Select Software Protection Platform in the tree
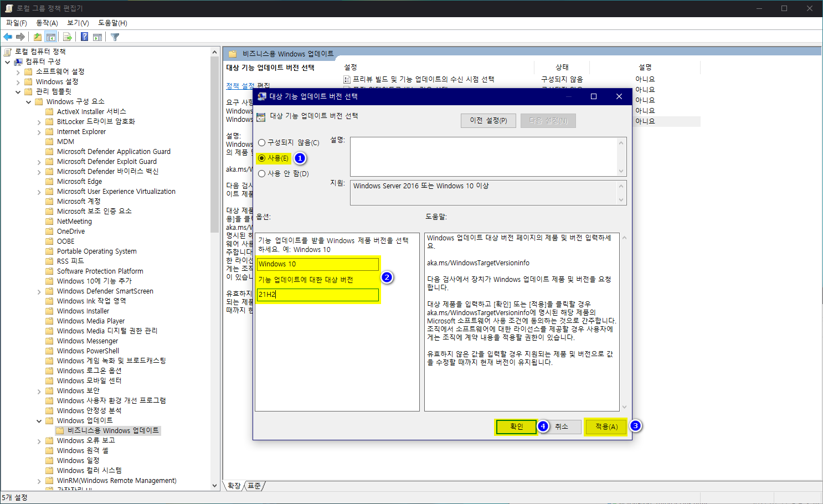823x504 pixels. [100, 271]
